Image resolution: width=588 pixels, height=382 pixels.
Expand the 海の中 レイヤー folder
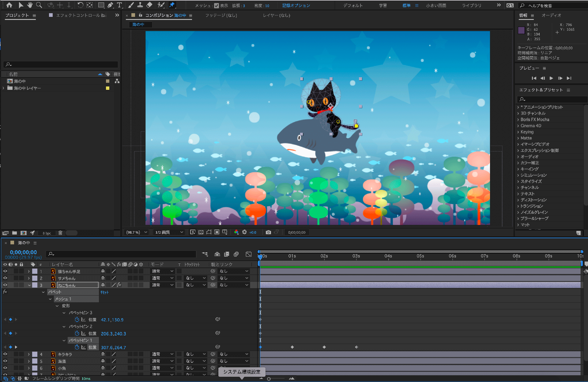coord(3,88)
